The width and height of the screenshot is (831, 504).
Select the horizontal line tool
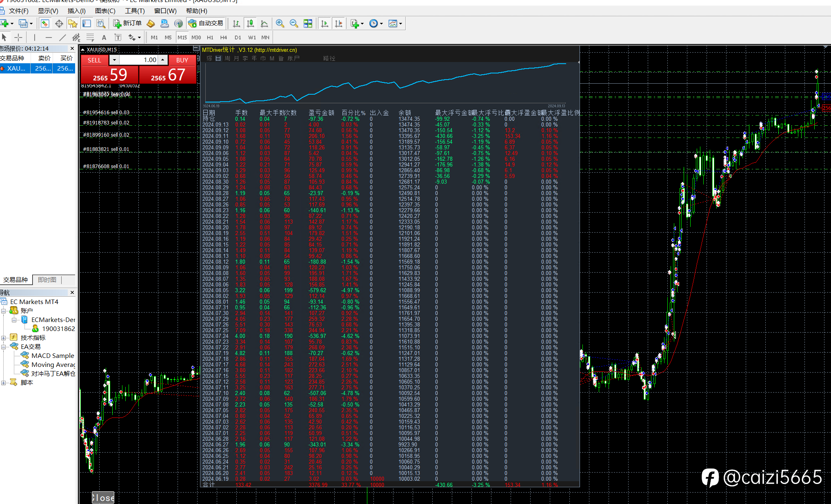point(49,38)
